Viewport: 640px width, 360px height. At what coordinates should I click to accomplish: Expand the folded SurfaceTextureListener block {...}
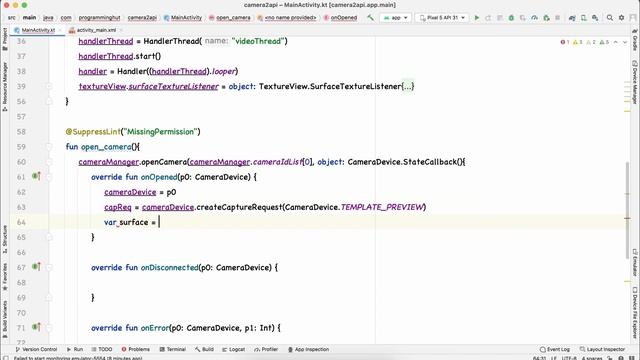(408, 86)
